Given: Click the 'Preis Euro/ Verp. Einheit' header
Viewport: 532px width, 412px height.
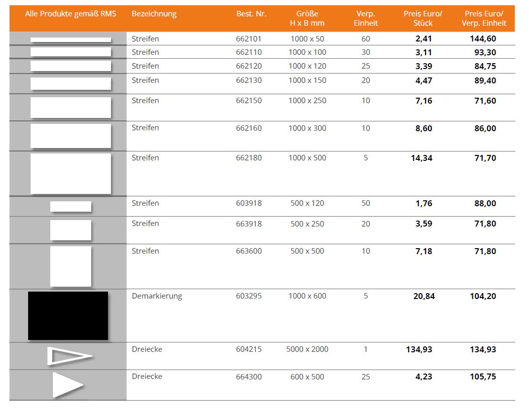Looking at the screenshot, I should [484, 18].
